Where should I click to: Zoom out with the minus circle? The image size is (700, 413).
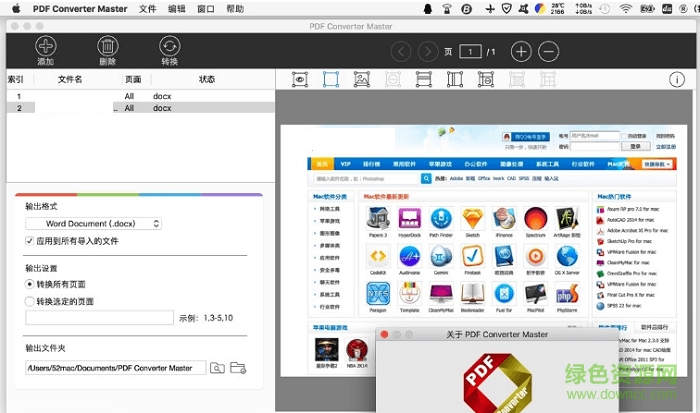point(548,52)
